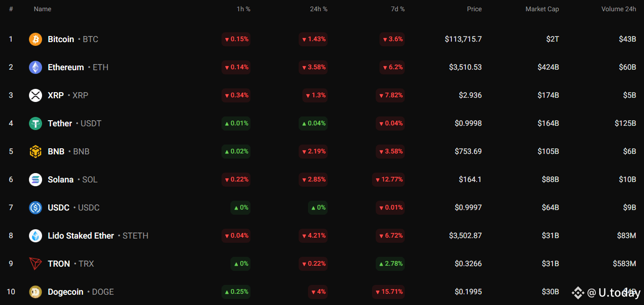
Task: Click the Lido Staked Ether icon
Action: [36, 236]
